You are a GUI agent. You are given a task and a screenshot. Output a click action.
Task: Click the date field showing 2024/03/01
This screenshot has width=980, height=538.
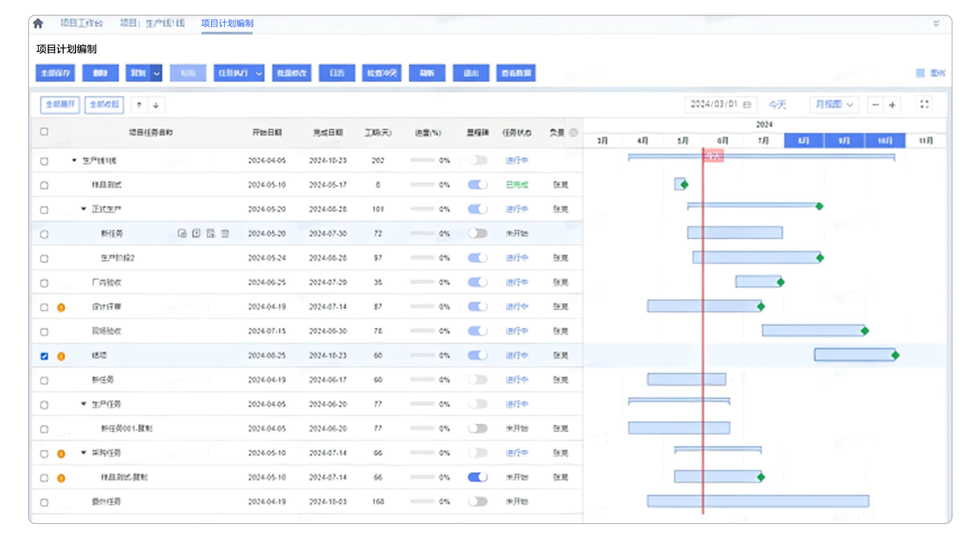(x=720, y=105)
